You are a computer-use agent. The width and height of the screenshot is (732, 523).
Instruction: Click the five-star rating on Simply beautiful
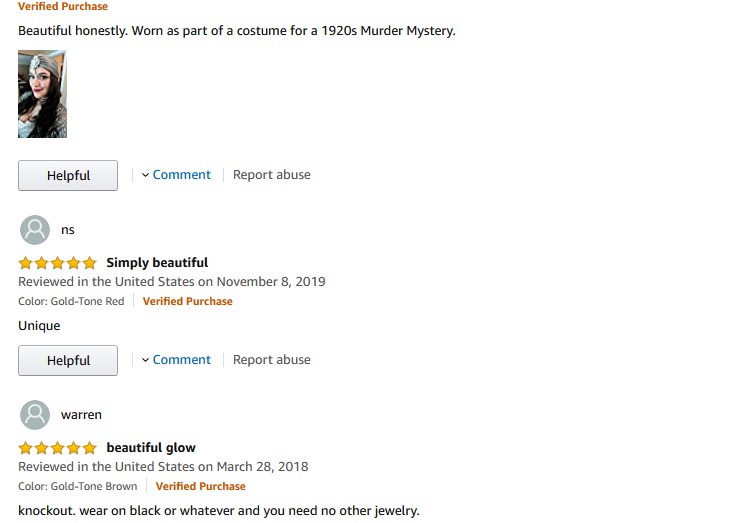(57, 263)
